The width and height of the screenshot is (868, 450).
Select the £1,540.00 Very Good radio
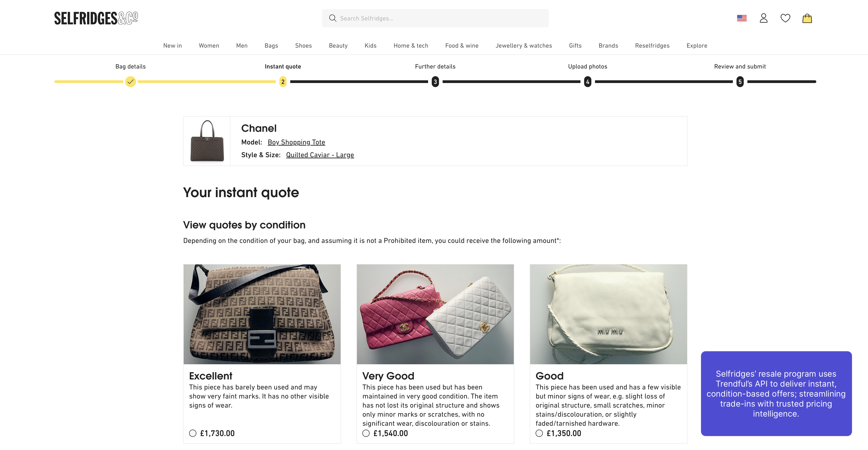click(366, 433)
